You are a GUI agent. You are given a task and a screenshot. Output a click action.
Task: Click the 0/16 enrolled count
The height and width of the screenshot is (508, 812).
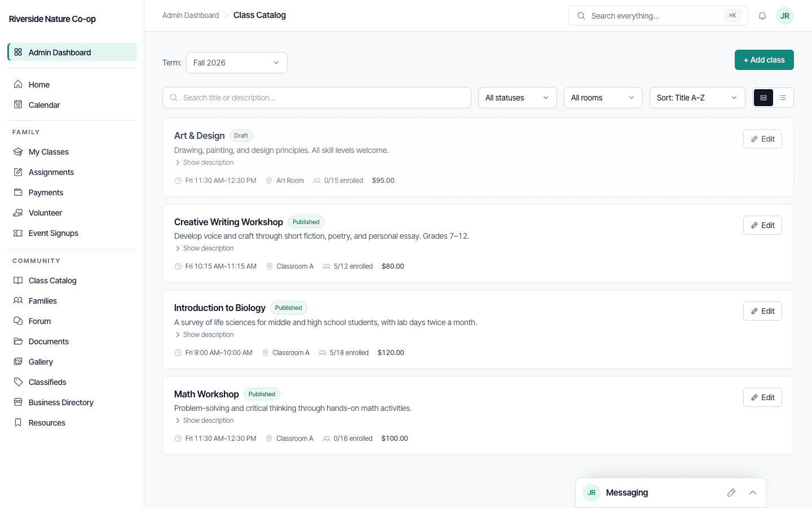(353, 439)
